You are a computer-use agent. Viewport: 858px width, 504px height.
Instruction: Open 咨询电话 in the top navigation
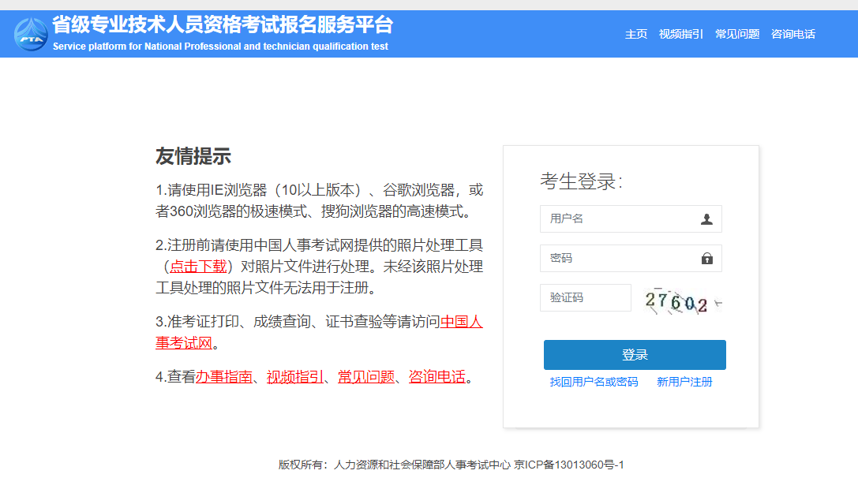792,34
